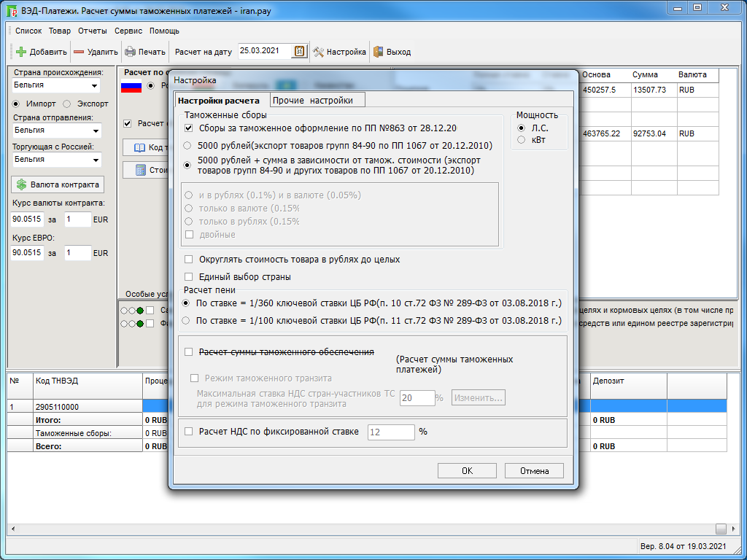Expand the country of origin dropdown

click(96, 85)
